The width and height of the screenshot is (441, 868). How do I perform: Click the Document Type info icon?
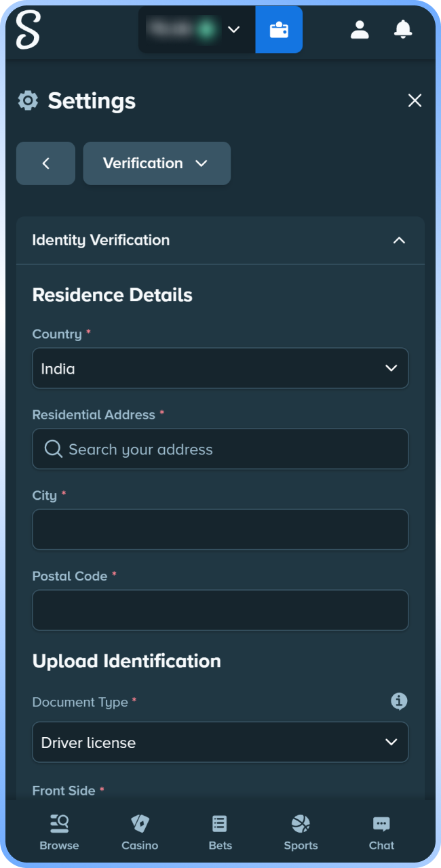[399, 701]
